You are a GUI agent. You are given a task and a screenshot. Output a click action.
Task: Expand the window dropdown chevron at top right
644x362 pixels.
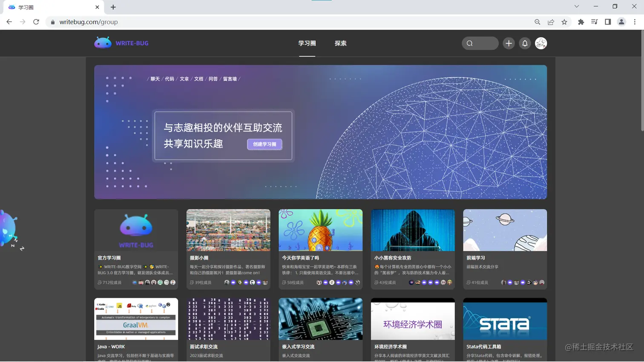[576, 6]
